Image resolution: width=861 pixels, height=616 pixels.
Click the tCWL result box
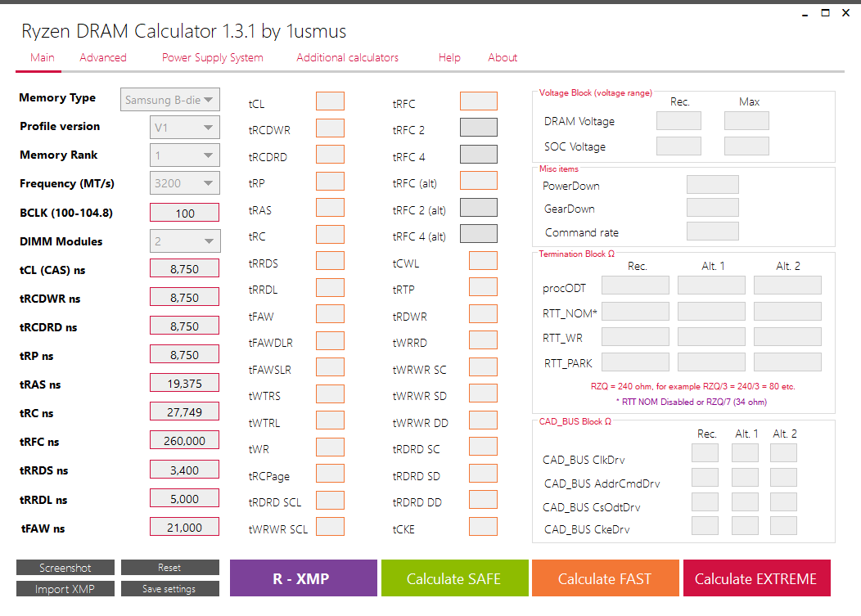pyautogui.click(x=483, y=261)
